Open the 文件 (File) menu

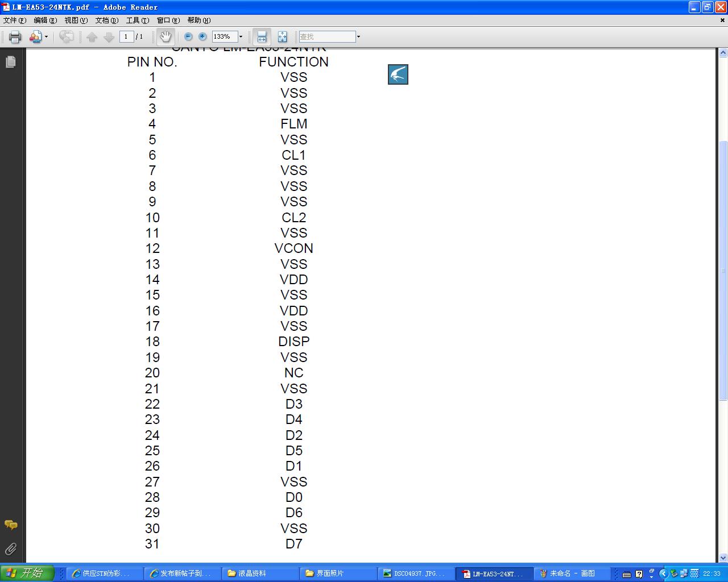15,20
